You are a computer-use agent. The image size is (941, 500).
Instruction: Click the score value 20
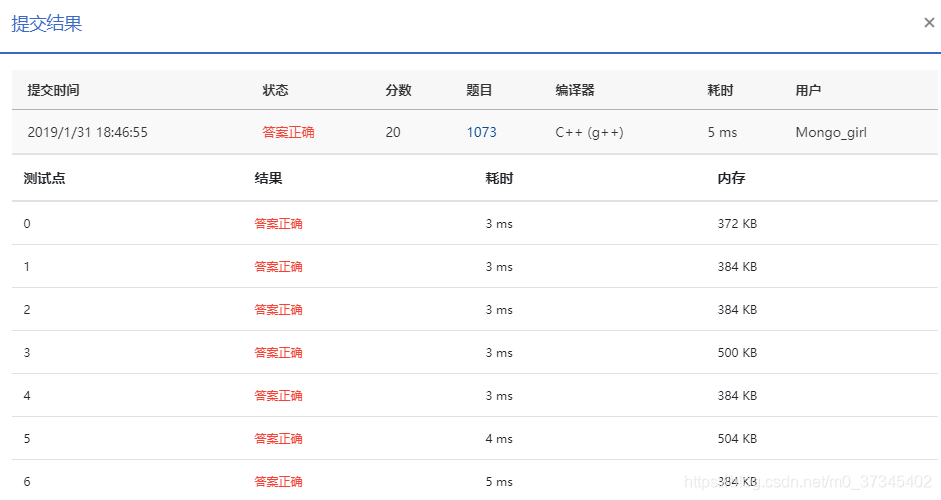pos(393,132)
